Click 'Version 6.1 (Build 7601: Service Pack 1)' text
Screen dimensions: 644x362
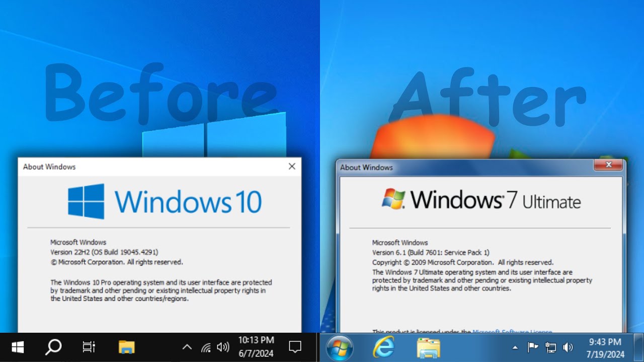coord(431,252)
